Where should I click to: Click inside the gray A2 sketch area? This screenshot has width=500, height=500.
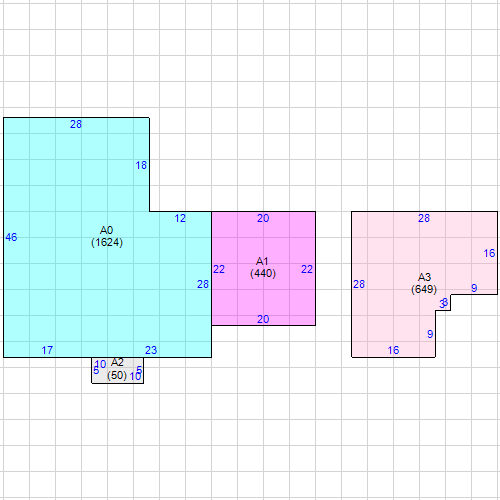click(x=117, y=369)
